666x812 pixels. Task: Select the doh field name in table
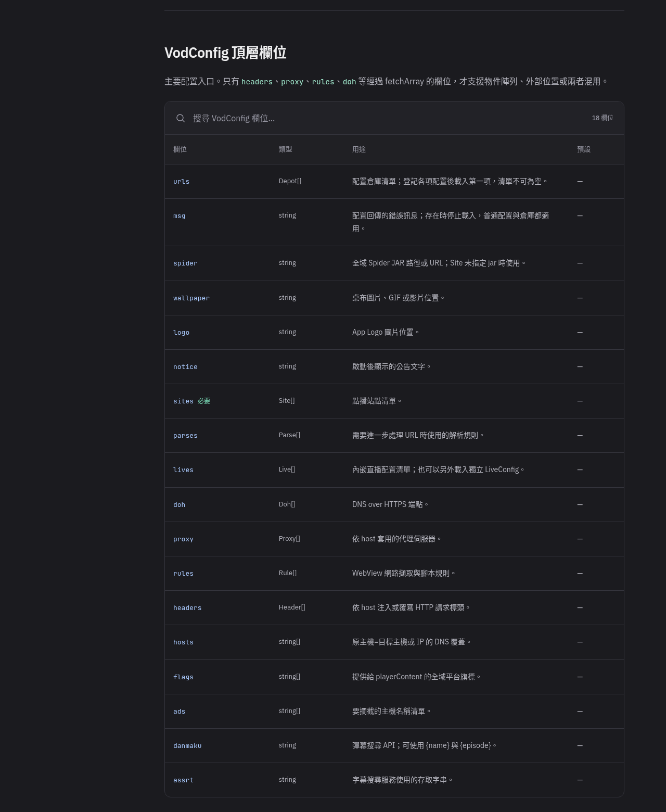click(x=179, y=505)
